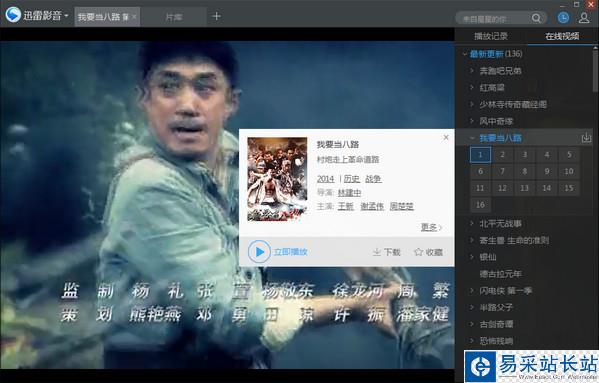The height and width of the screenshot is (383, 599).
Task: Expand the 闪电侠 第一季 entry arrow
Action: tap(472, 291)
